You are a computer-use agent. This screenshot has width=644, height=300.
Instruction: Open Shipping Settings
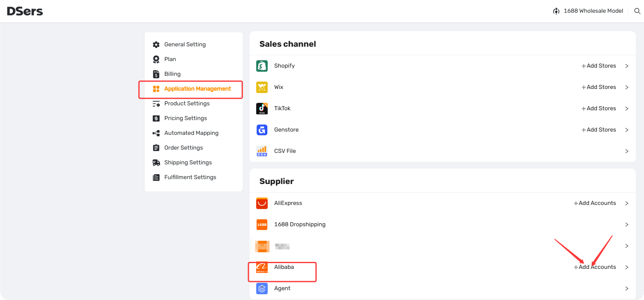pos(188,163)
